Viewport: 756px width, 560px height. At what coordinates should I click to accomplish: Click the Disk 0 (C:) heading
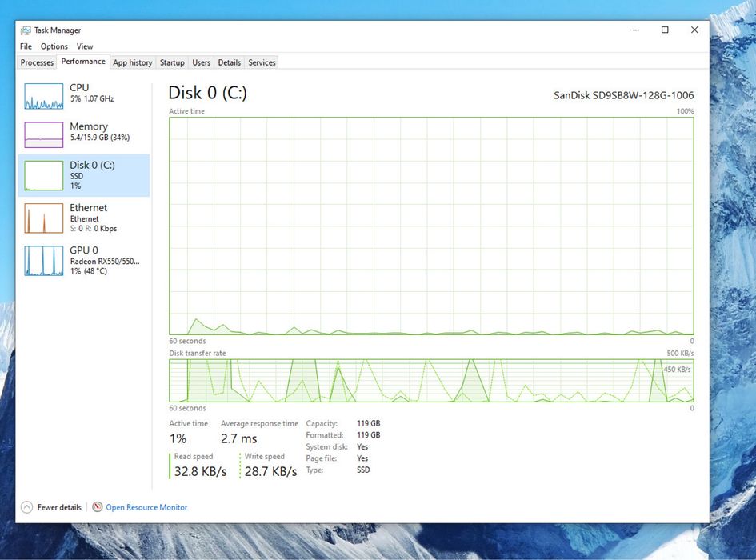tap(208, 93)
